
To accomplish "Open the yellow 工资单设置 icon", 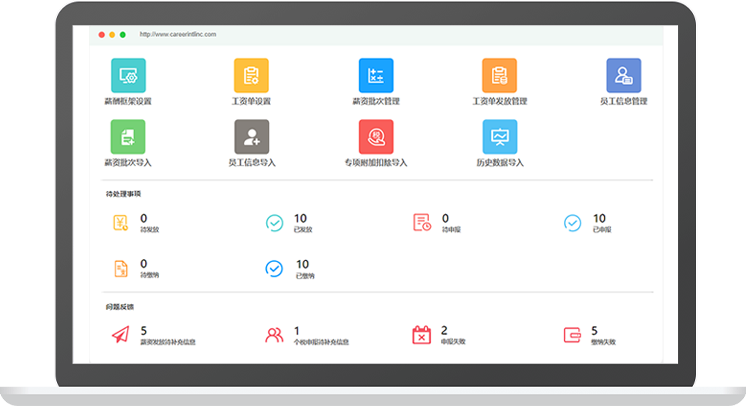I will coord(251,76).
